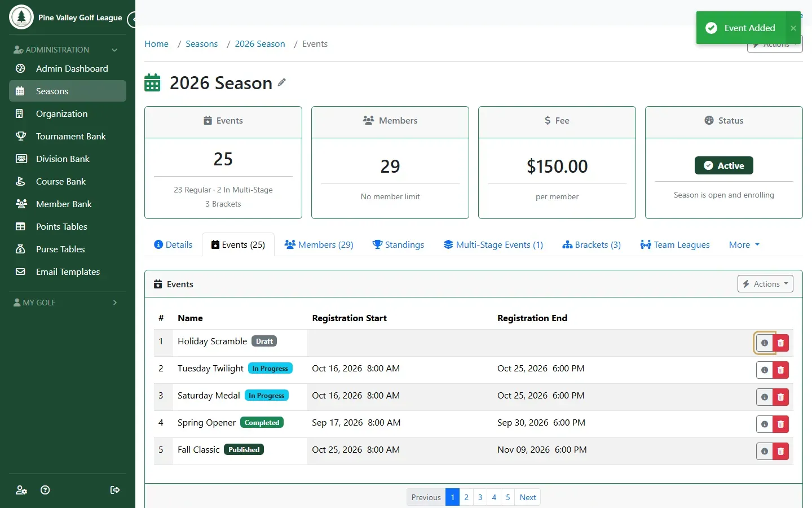Delete the Tuesday Twilight event
The height and width of the screenshot is (508, 812).
tap(780, 370)
